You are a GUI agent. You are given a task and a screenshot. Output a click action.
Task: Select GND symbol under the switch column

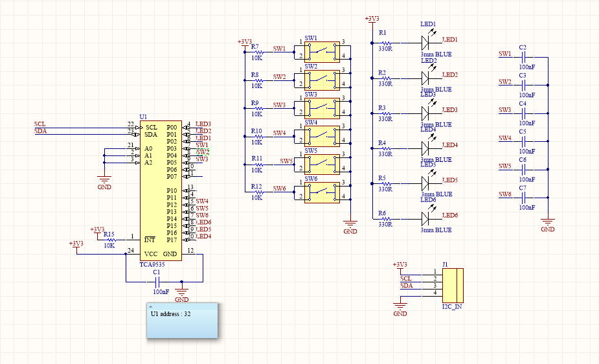(x=350, y=227)
